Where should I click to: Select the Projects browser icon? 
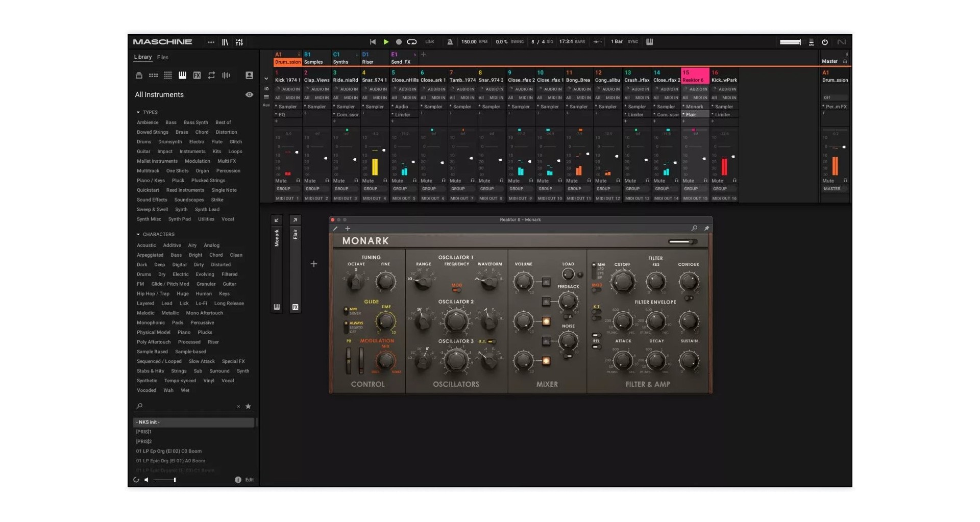139,76
